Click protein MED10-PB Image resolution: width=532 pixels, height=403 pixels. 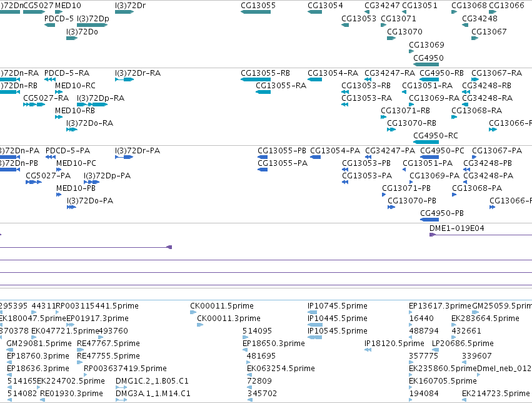[76, 188]
